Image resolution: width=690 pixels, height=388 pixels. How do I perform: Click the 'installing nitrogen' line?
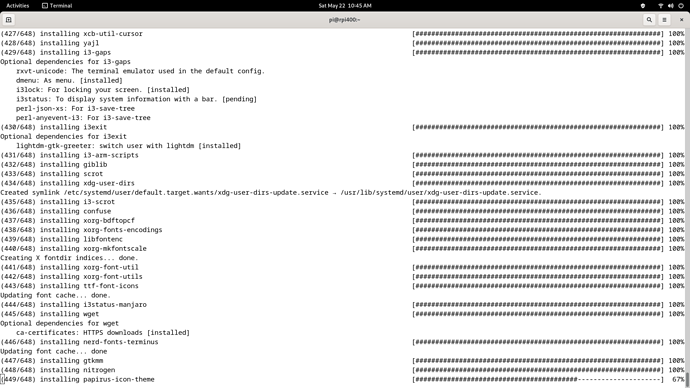click(x=57, y=370)
